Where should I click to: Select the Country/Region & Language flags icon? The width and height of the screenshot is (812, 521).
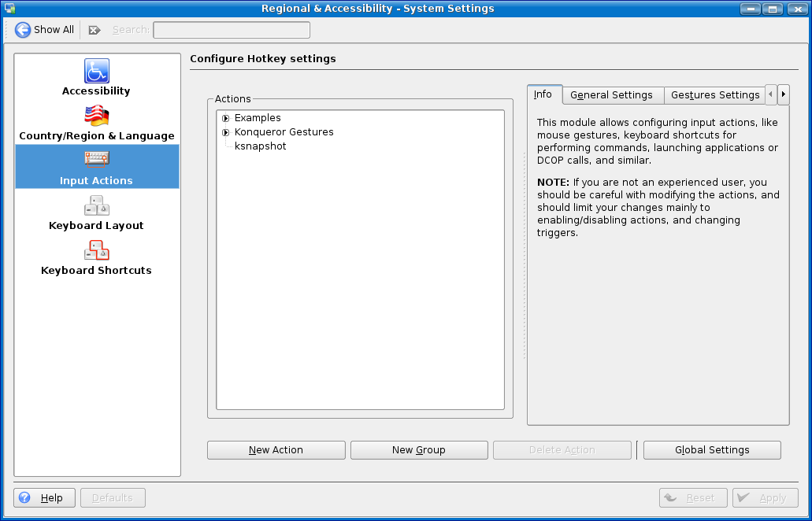[97, 116]
